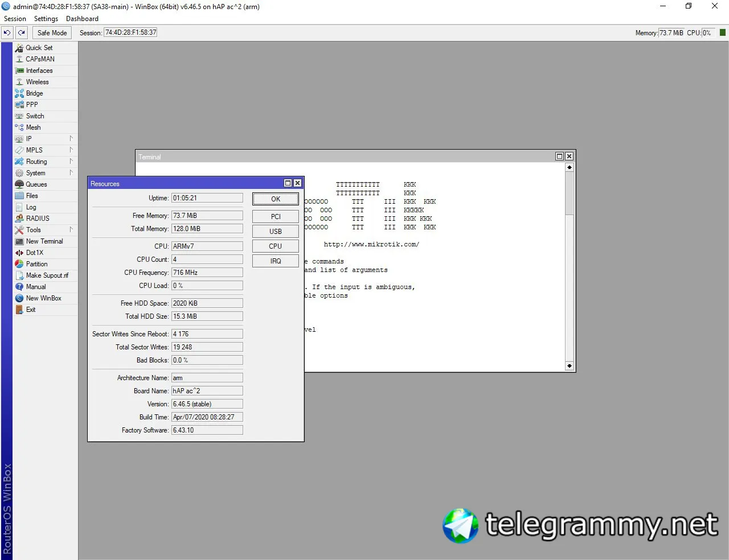This screenshot has width=729, height=560.
Task: Click the Tools wrench icon
Action: point(19,230)
